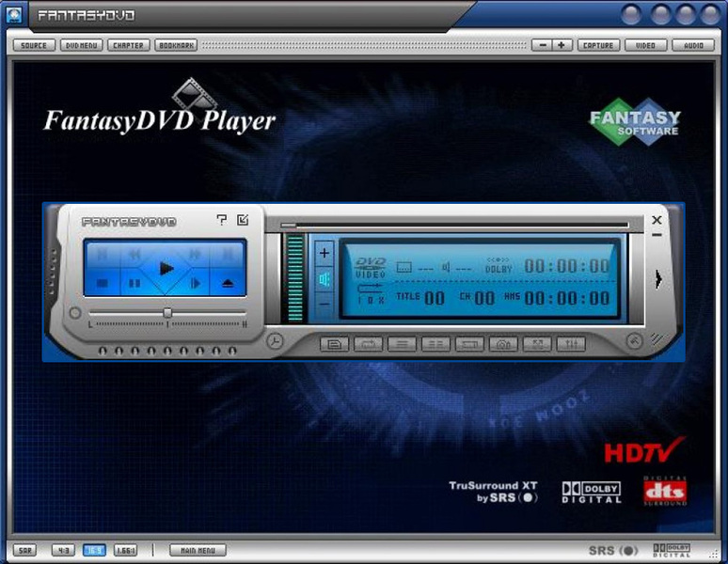Open the CHAPTER menu
The image size is (728, 564).
(129, 45)
